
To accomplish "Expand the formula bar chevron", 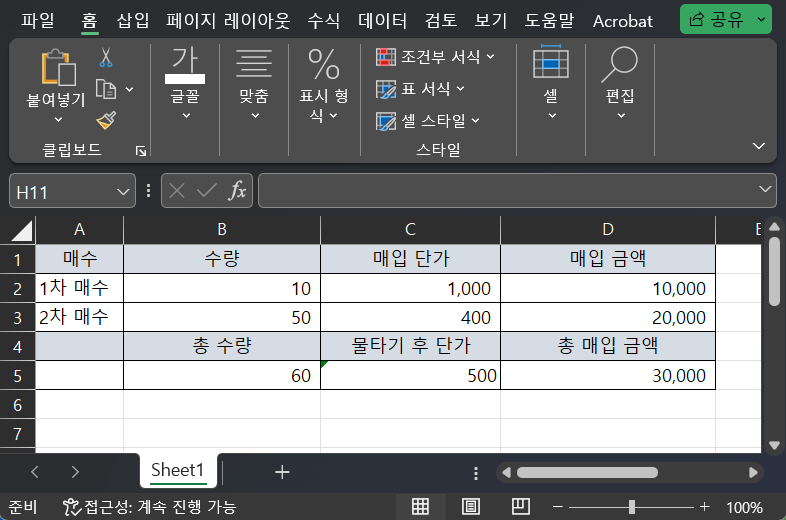I will (765, 189).
